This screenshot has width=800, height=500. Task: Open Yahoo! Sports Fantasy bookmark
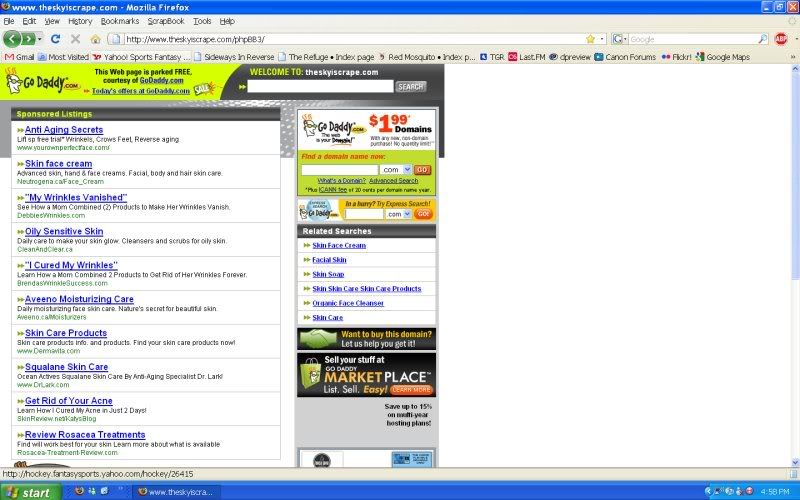point(141,57)
